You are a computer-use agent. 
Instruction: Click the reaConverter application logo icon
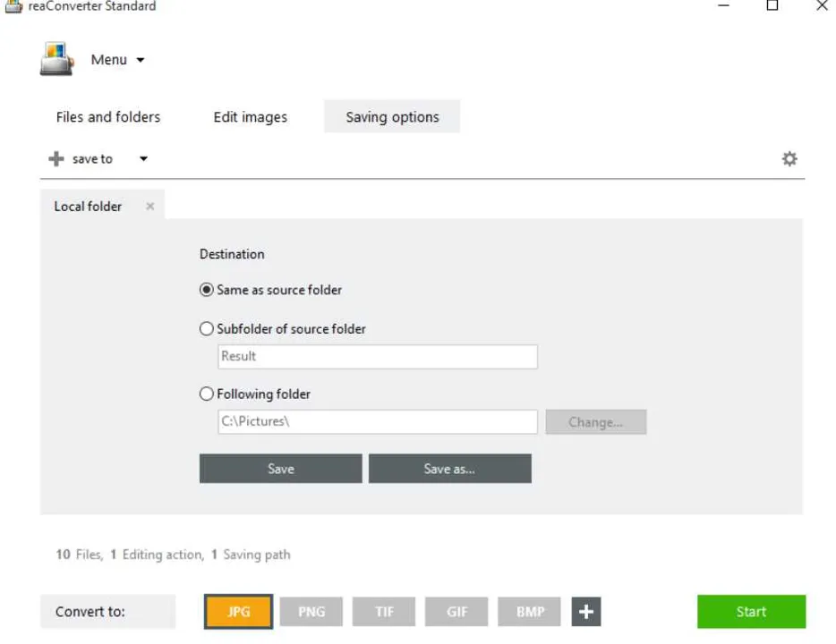point(56,59)
